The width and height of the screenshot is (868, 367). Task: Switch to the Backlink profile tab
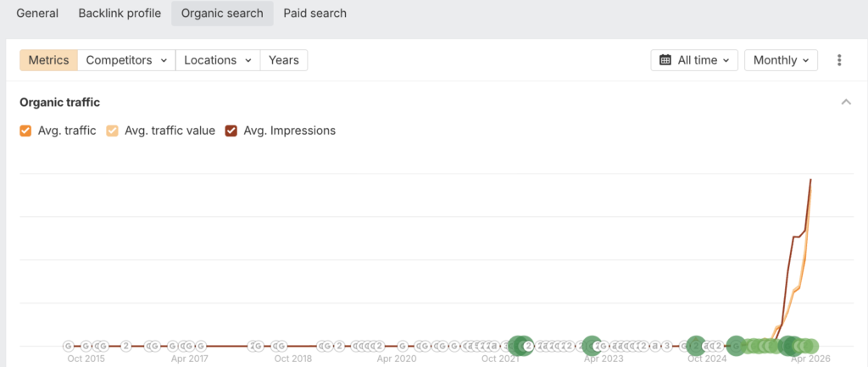point(120,14)
